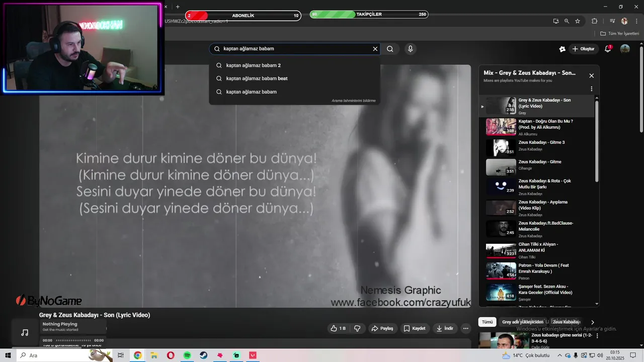Click Chrome install app icon in address bar
This screenshot has width=644, height=362.
pos(556,21)
